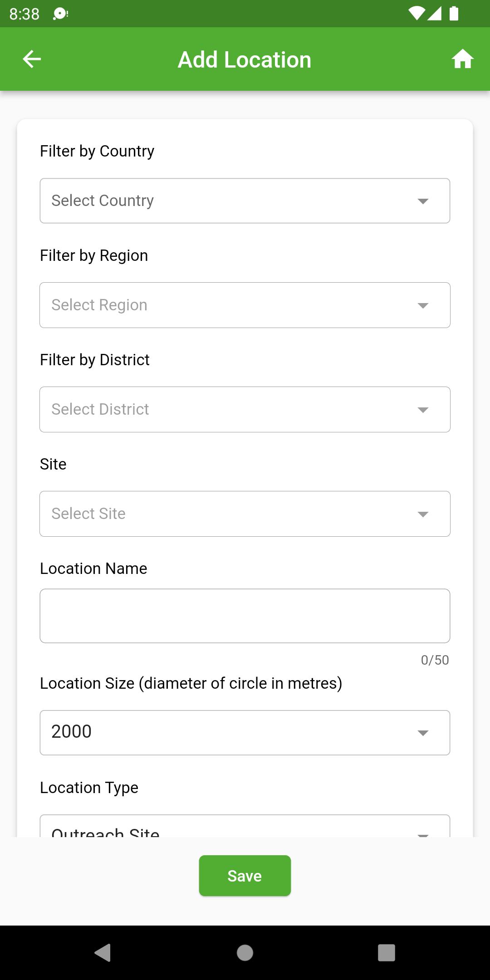Viewport: 490px width, 980px height.
Task: Click the District dropdown arrow icon
Action: [423, 410]
